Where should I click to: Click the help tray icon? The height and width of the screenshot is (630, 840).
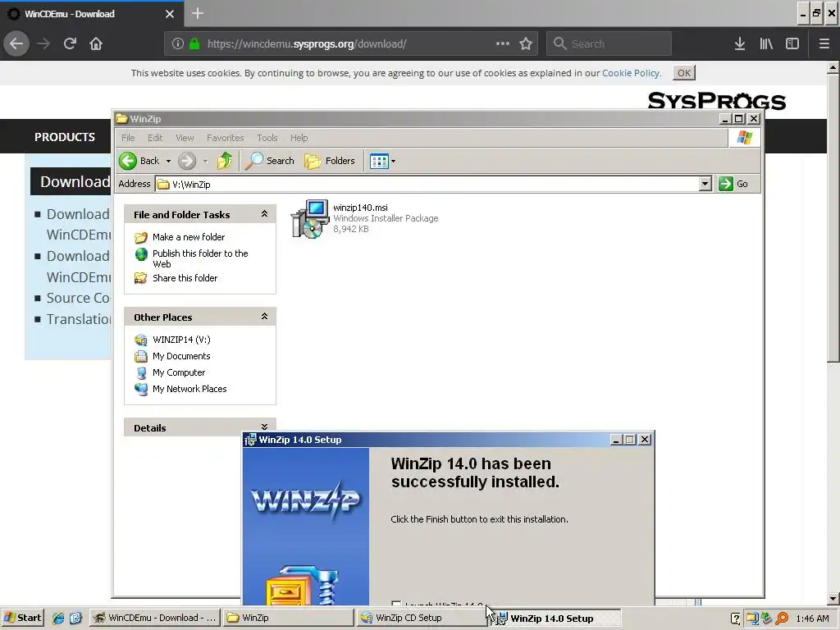tap(736, 619)
